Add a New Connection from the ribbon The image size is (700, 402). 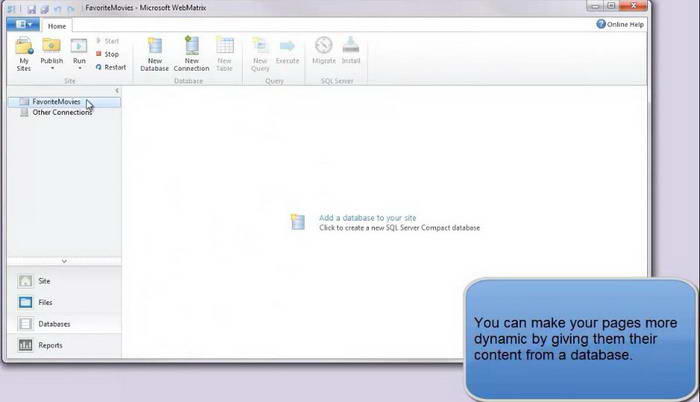[192, 54]
